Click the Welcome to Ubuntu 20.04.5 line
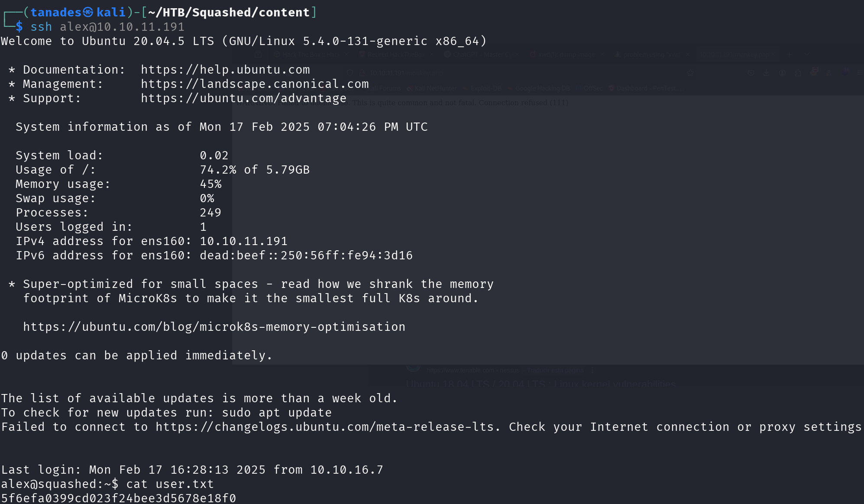This screenshot has width=864, height=504. coord(244,41)
